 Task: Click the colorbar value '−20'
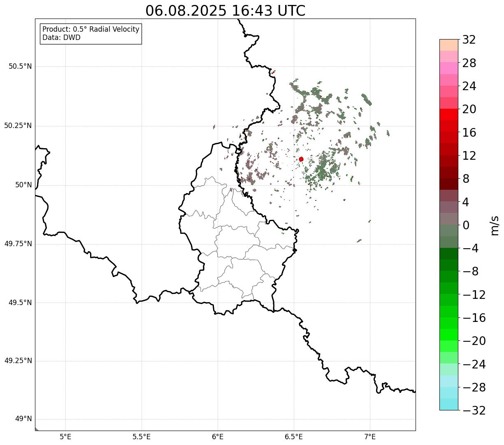tap(474, 341)
